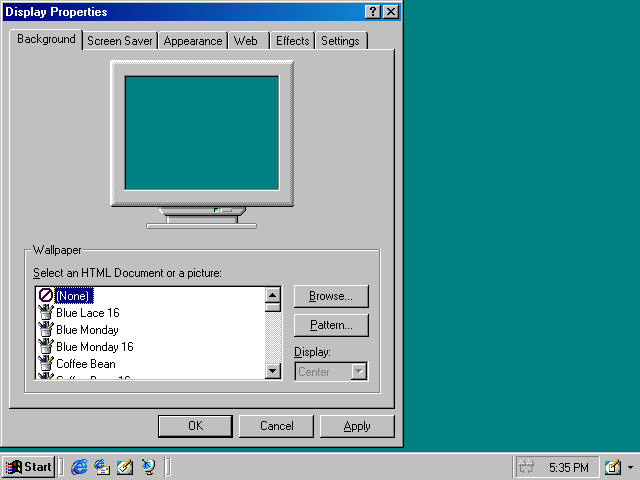Click the icon beside Blue Monday 16
This screenshot has height=480, width=640.
point(45,347)
